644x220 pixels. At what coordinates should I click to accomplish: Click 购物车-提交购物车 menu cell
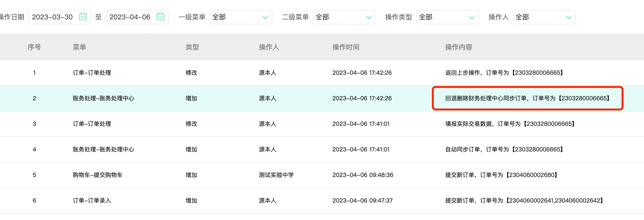pyautogui.click(x=98, y=175)
